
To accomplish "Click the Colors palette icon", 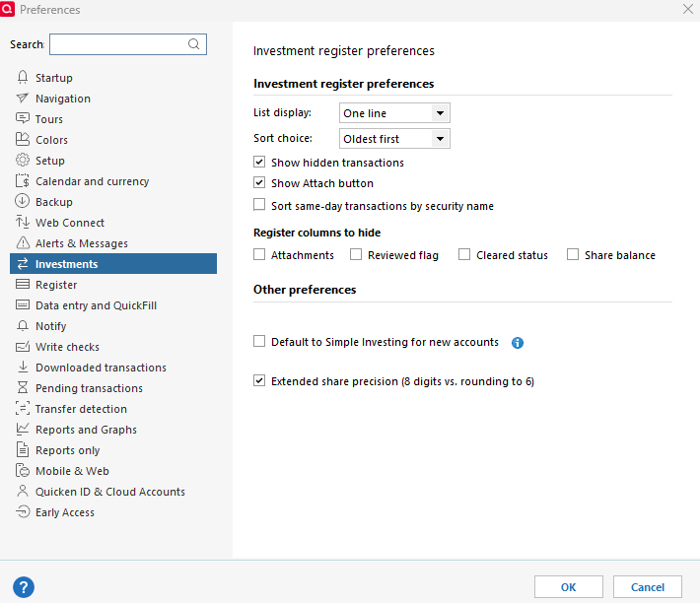I will (23, 139).
